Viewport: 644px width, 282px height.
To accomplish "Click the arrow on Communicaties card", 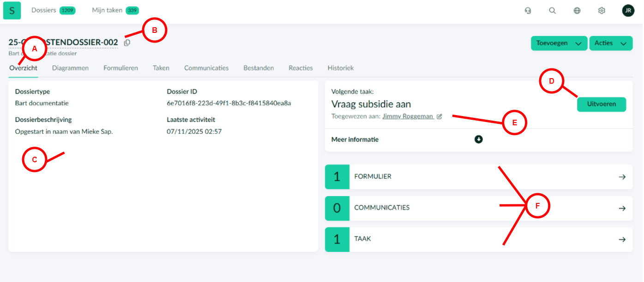I will 622,208.
